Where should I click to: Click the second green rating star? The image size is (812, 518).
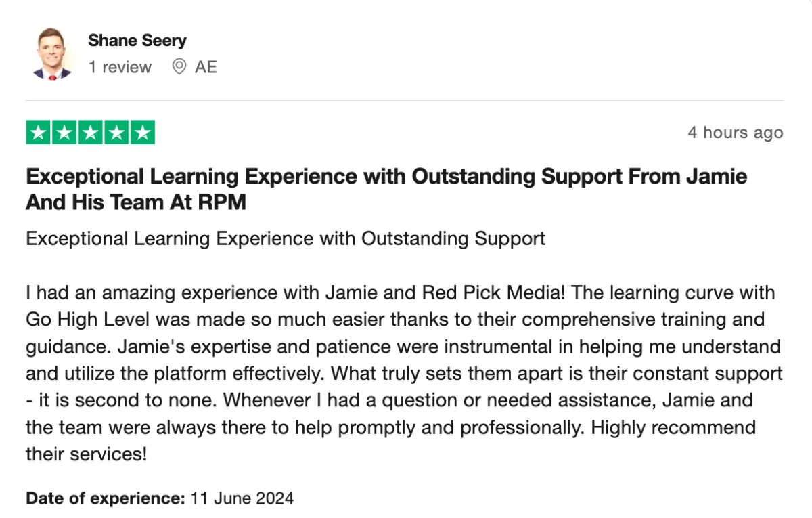point(65,133)
